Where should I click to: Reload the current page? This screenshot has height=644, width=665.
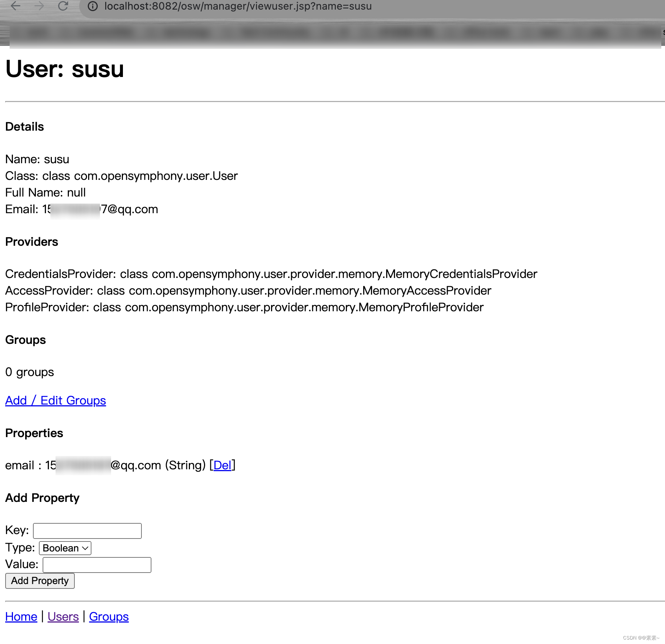pyautogui.click(x=63, y=6)
